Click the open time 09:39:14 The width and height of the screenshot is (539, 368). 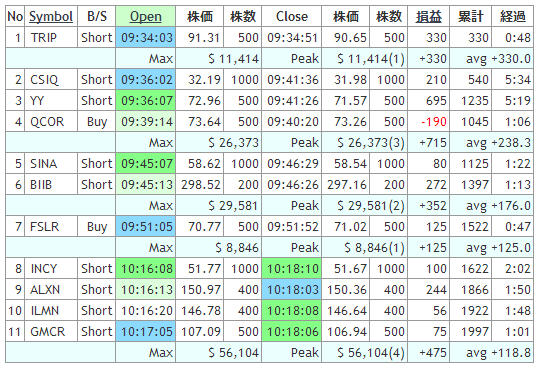145,122
